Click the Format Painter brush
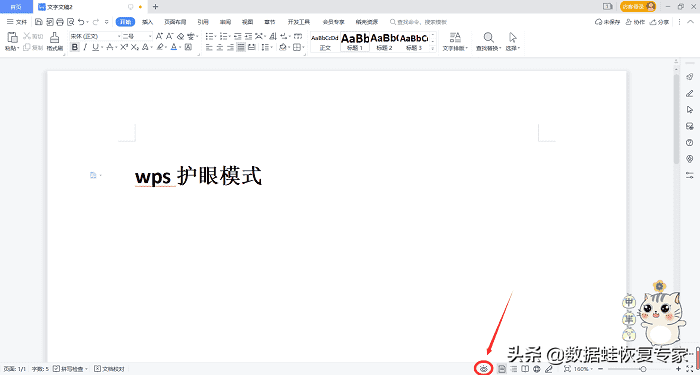Screen dimensions: 700x375 click(x=54, y=38)
